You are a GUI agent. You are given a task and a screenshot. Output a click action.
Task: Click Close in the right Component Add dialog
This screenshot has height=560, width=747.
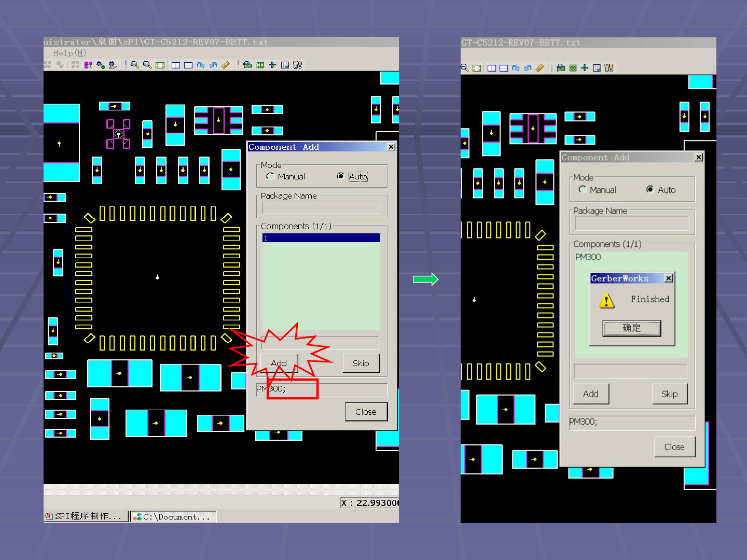[674, 447]
